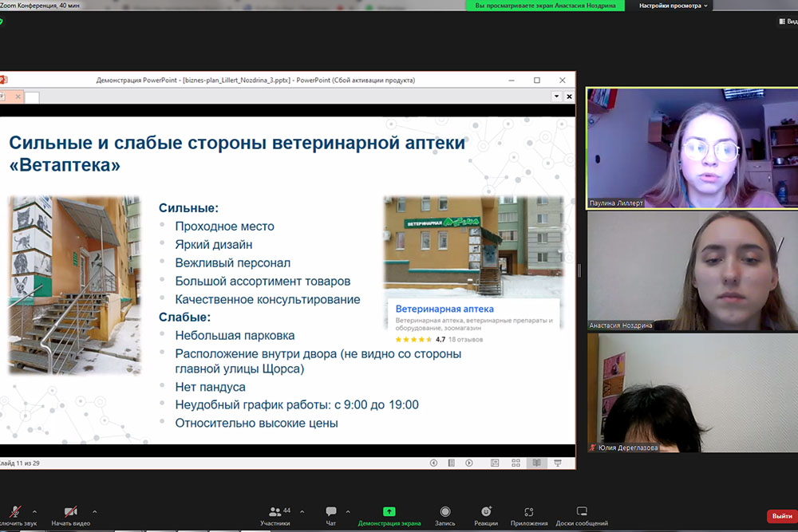Go to the previous slide in PowerPoint status bar
Screen dimensions: 798x532
(434, 463)
